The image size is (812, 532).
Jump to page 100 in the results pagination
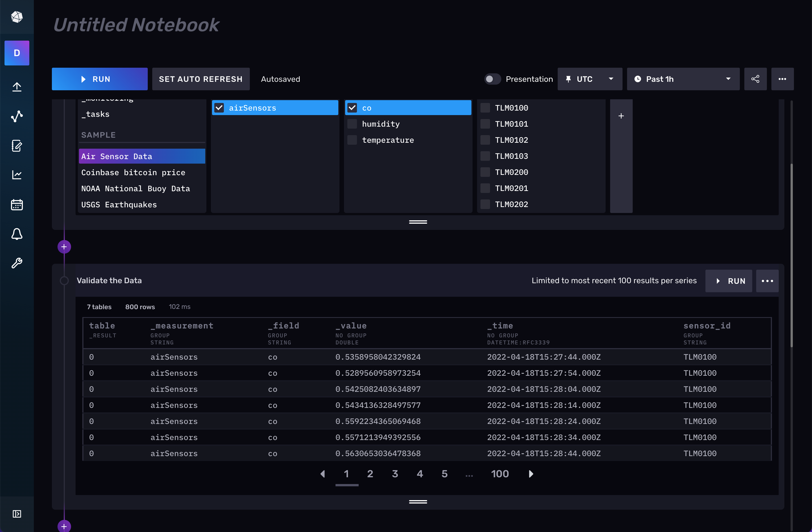(x=500, y=474)
